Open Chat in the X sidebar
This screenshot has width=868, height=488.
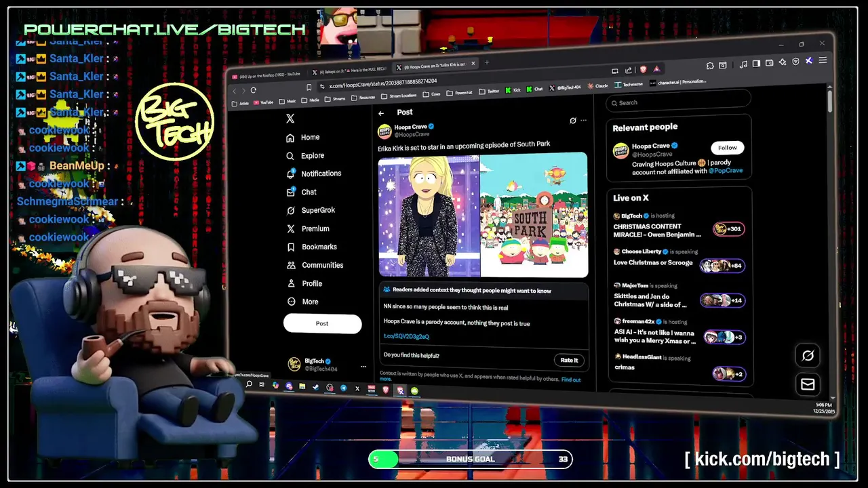[301, 192]
